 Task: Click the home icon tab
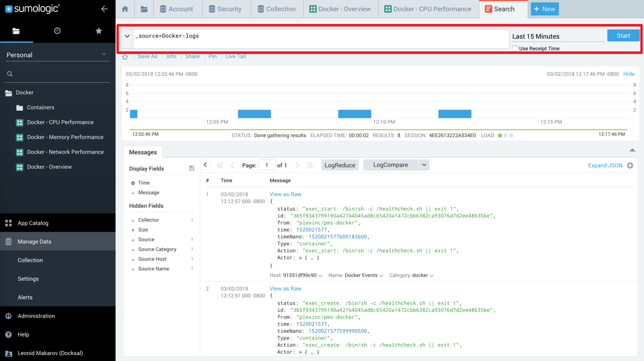[x=125, y=9]
